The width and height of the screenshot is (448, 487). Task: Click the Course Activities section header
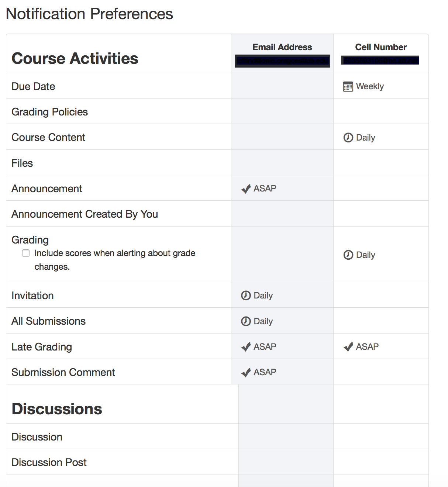[x=75, y=58]
